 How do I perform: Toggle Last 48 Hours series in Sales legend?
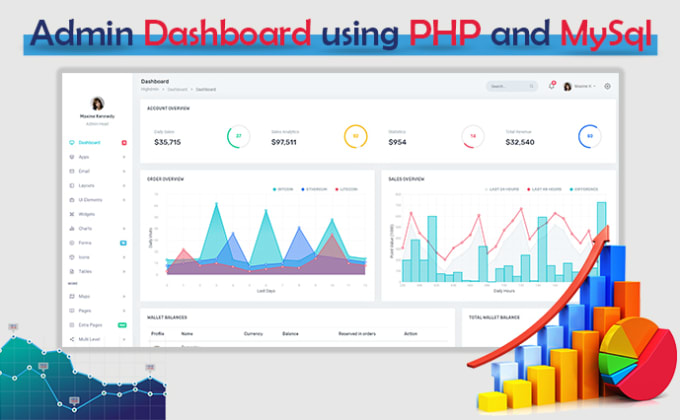coord(544,189)
